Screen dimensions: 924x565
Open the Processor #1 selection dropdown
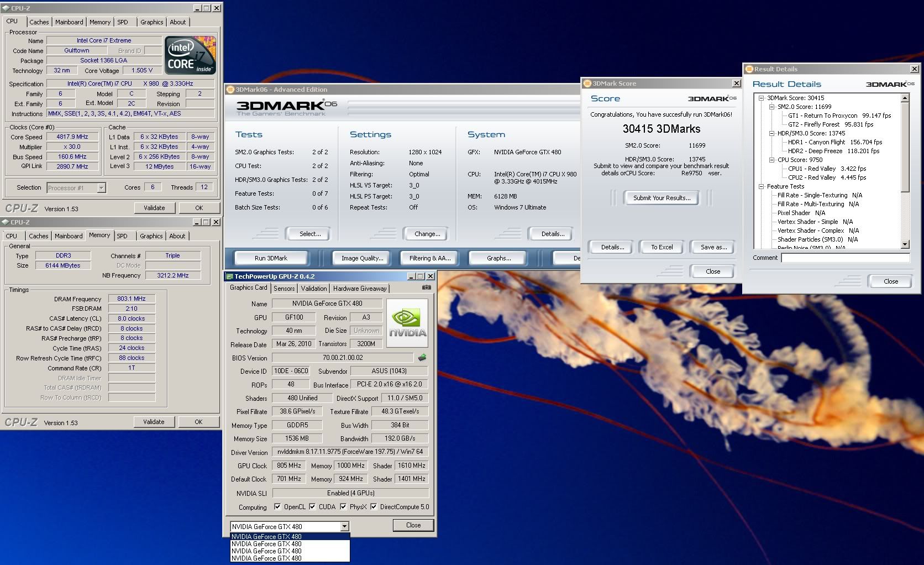click(101, 188)
